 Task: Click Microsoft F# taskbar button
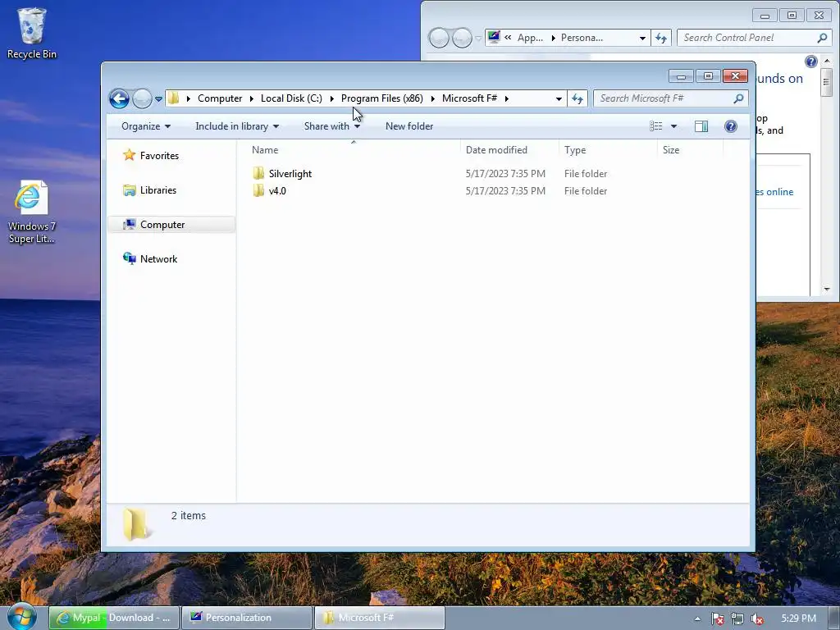pyautogui.click(x=379, y=618)
